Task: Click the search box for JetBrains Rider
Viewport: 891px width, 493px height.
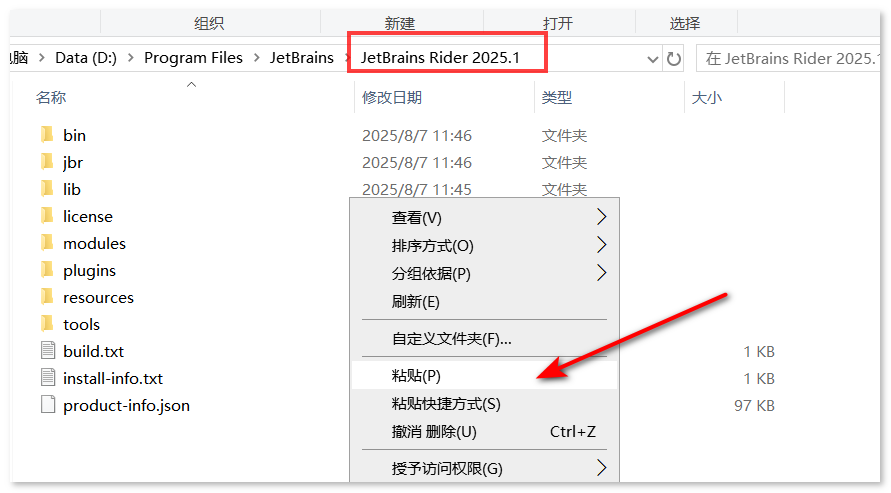Action: tap(788, 59)
